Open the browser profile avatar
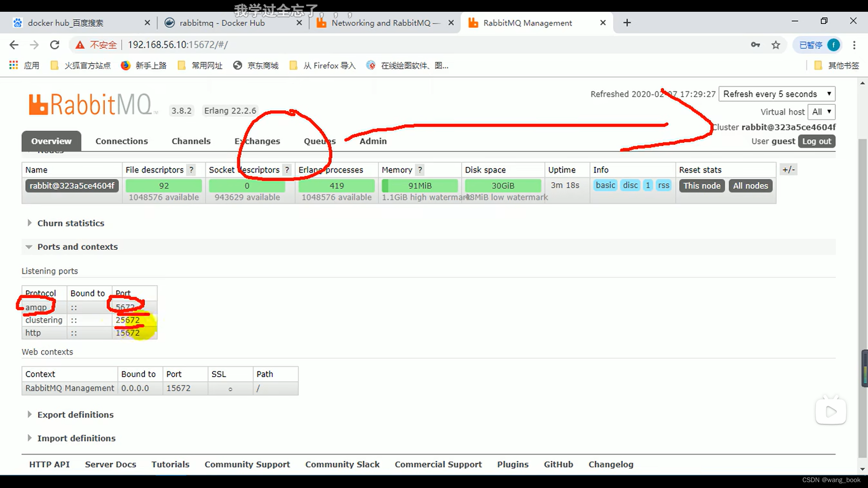 pyautogui.click(x=833, y=45)
